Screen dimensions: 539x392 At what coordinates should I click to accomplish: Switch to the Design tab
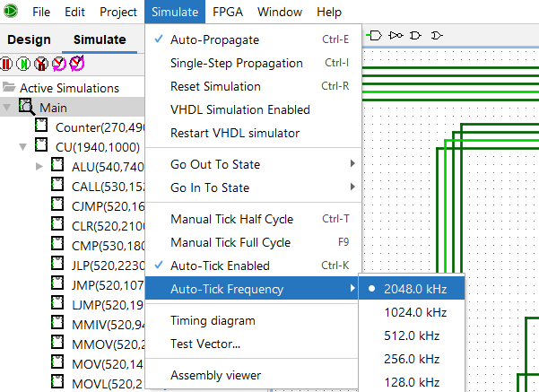coord(29,39)
